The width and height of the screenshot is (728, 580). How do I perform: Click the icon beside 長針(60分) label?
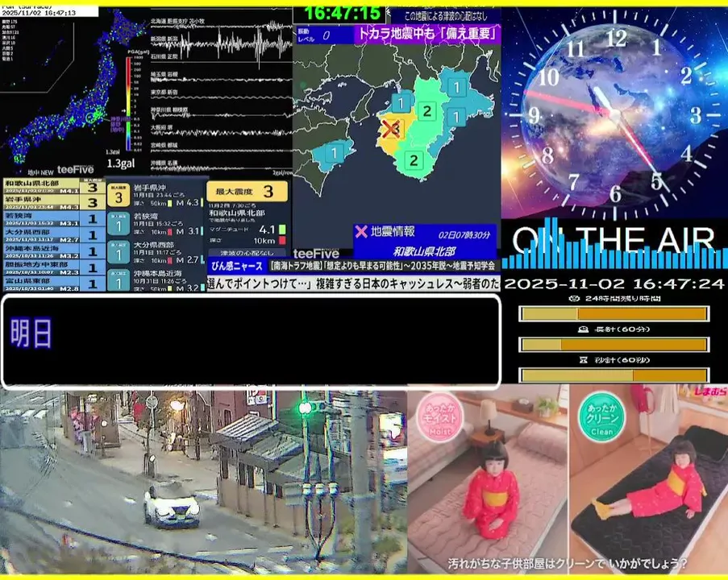tap(583, 329)
